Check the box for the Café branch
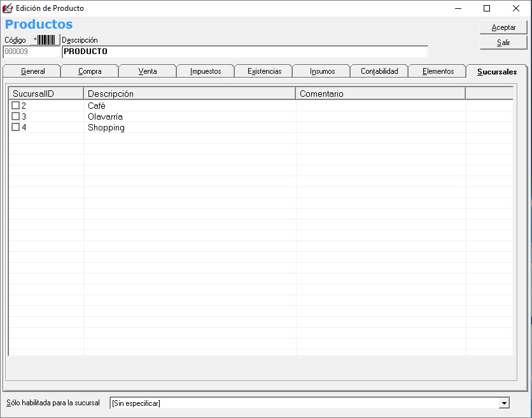 point(16,106)
